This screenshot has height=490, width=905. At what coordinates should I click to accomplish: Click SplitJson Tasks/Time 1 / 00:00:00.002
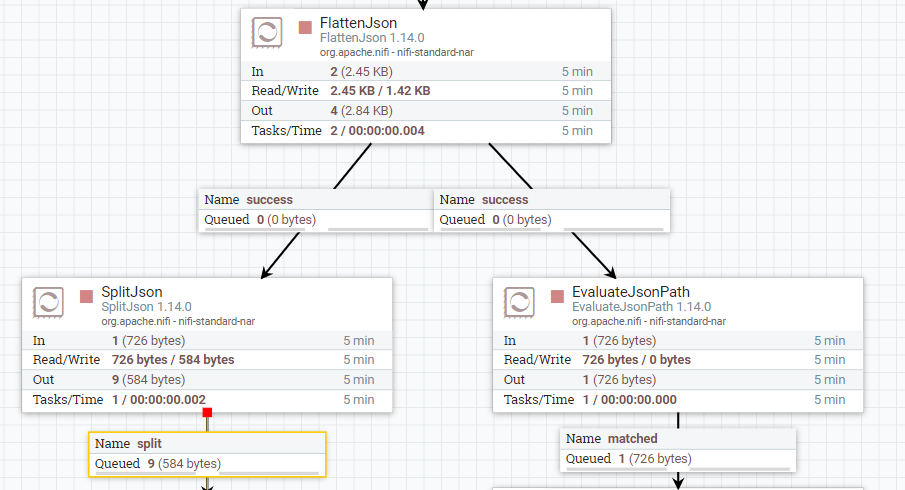tap(159, 400)
